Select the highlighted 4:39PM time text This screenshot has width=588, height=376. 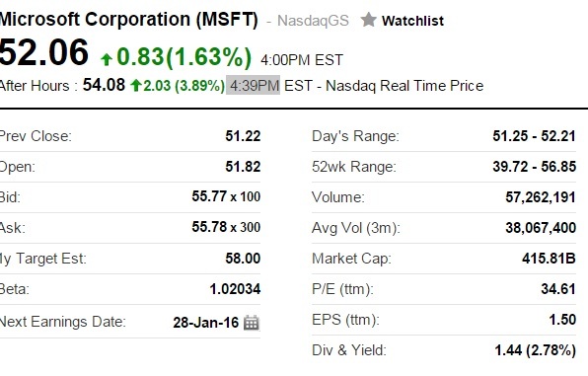click(x=255, y=86)
